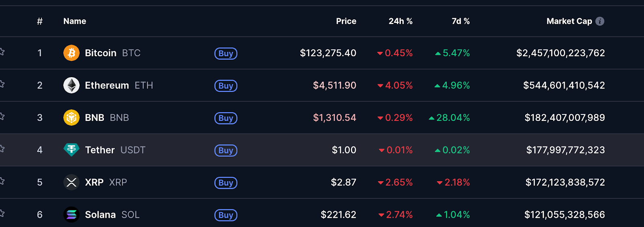
Task: Click the Solana logo icon
Action: (x=71, y=215)
